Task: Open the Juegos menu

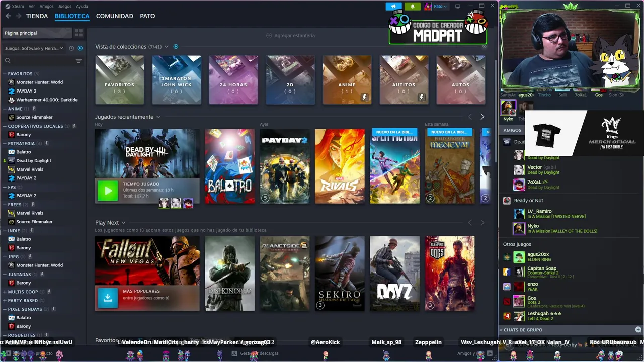Action: click(x=65, y=6)
